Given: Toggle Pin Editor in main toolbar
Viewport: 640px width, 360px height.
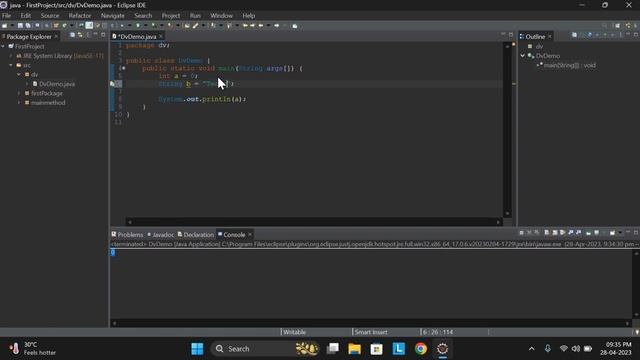Looking at the screenshot, I should click(x=295, y=26).
